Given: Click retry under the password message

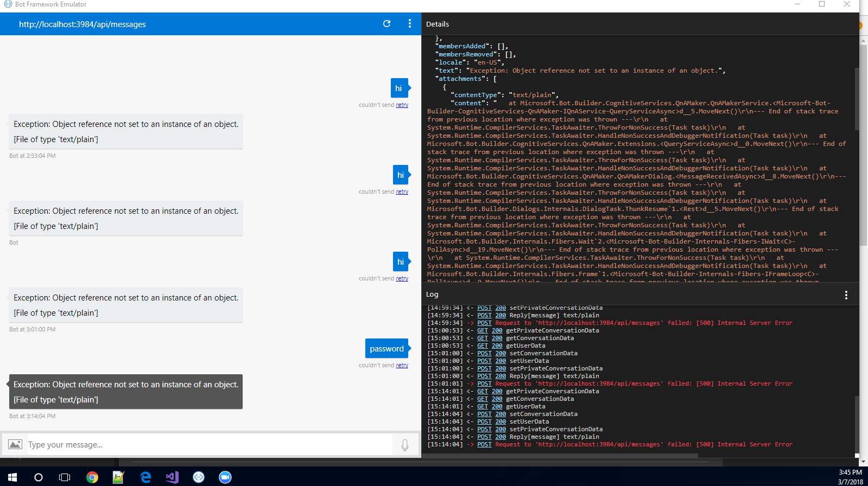Looking at the screenshot, I should coord(402,366).
